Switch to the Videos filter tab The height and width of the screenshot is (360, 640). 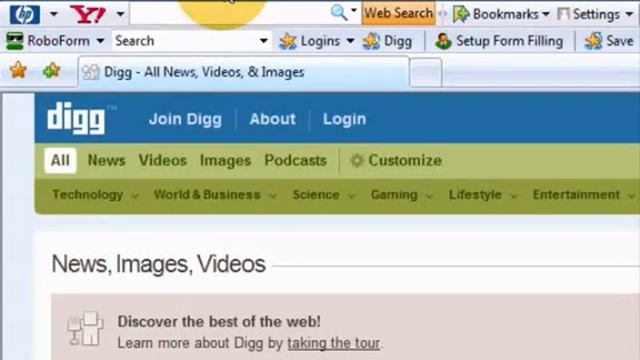click(x=163, y=160)
